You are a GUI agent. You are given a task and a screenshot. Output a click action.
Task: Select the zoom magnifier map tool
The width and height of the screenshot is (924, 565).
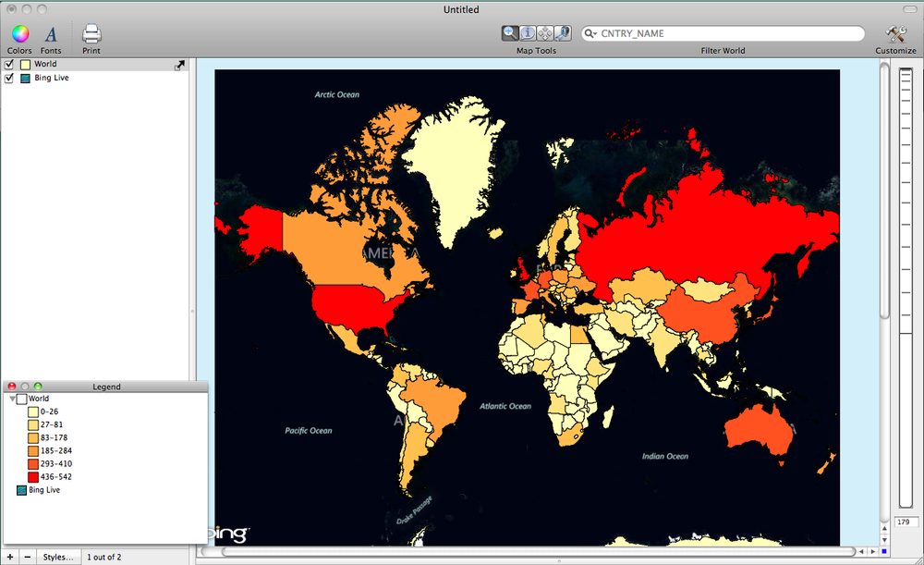coord(510,33)
